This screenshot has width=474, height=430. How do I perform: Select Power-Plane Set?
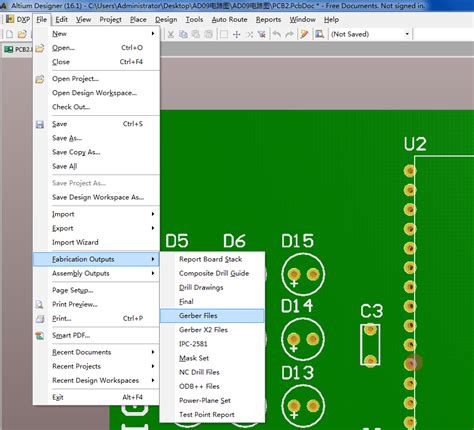[212, 400]
